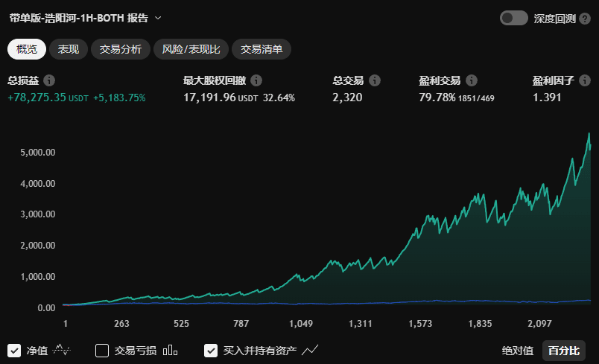Go to the 风险/表现比 tab
This screenshot has width=599, height=364.
click(x=191, y=49)
